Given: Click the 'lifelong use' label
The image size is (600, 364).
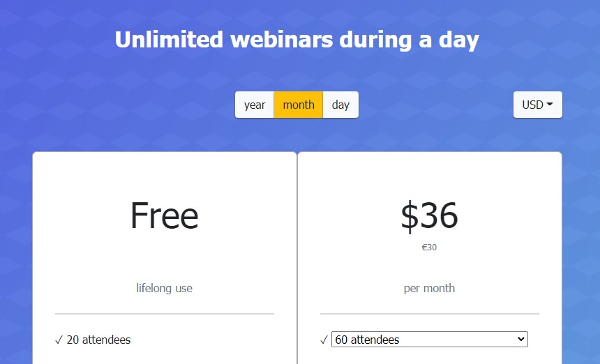Looking at the screenshot, I should (x=165, y=288).
